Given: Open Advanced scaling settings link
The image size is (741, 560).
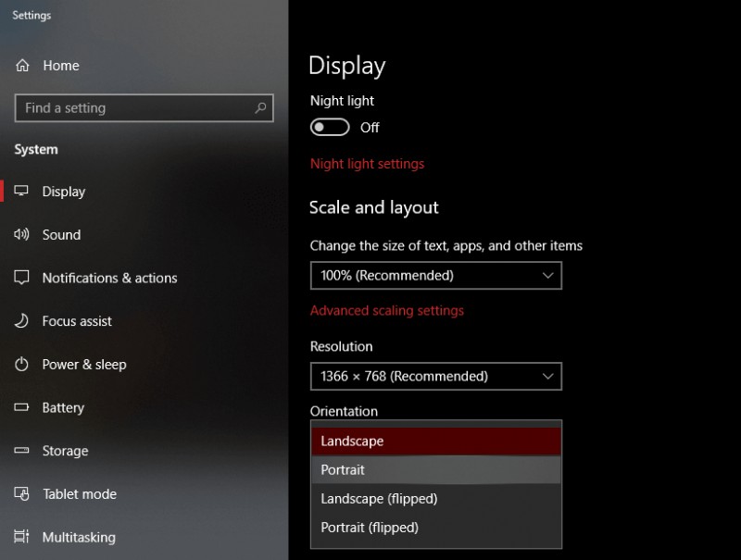Looking at the screenshot, I should point(387,311).
